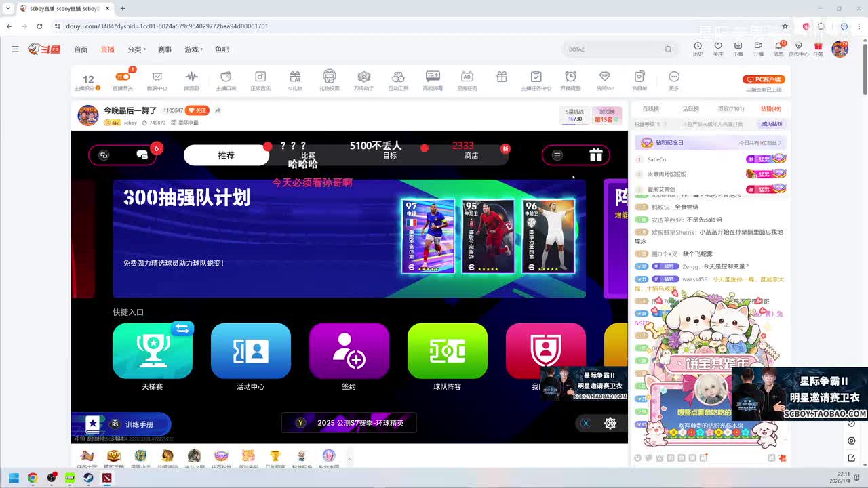This screenshot has height=488, width=868.
Task: Open the hamburger menu beside Douyu logo
Action: point(15,49)
